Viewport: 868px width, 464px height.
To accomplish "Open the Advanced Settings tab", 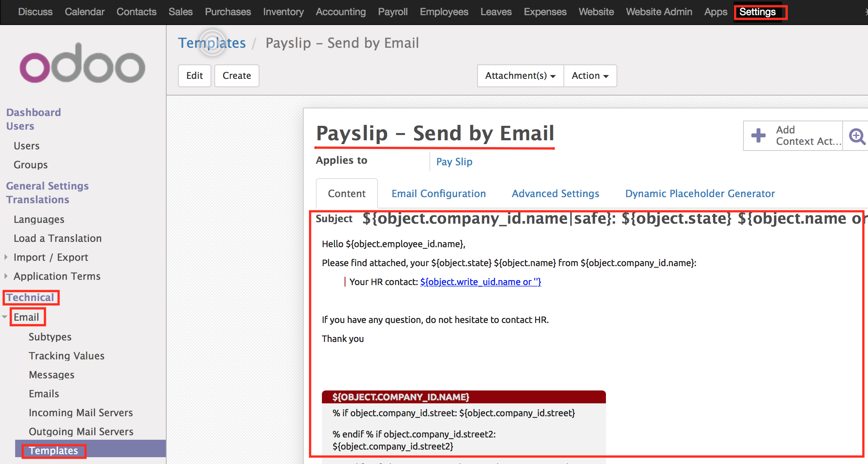I will click(x=555, y=193).
